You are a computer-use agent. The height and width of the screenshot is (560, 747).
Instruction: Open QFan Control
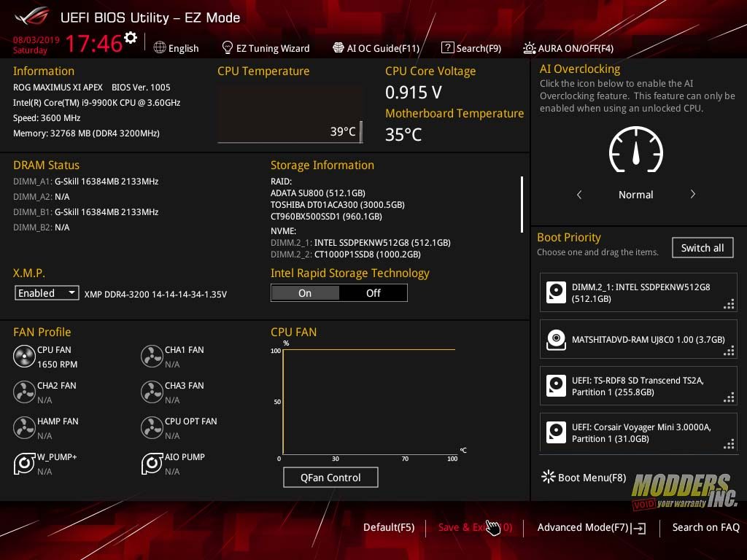pyautogui.click(x=330, y=478)
